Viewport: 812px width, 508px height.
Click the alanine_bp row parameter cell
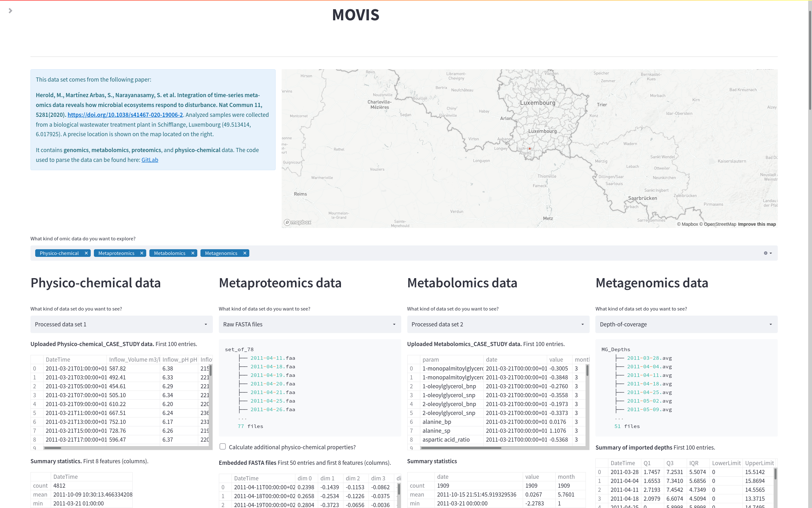click(452, 422)
